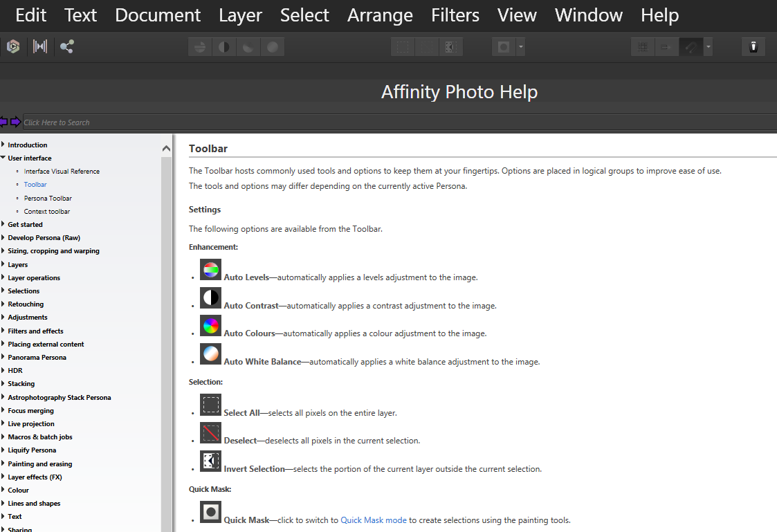Select the Layer operations topic

pyautogui.click(x=34, y=278)
